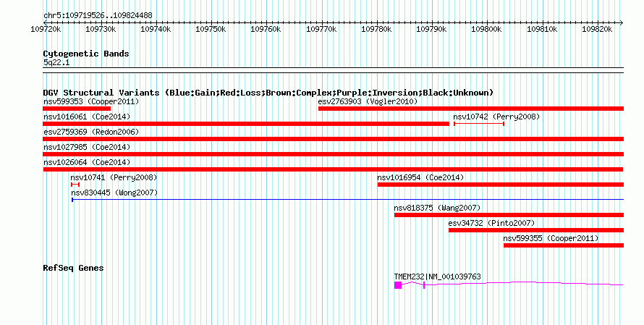Click the nsv1027985 red loss bar
The width and height of the screenshot is (644, 325).
point(334,154)
